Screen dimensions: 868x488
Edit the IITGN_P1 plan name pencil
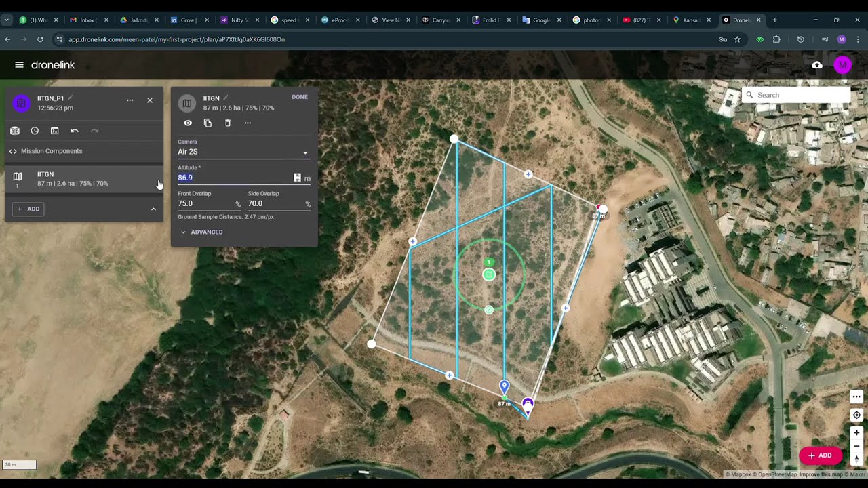tap(70, 98)
